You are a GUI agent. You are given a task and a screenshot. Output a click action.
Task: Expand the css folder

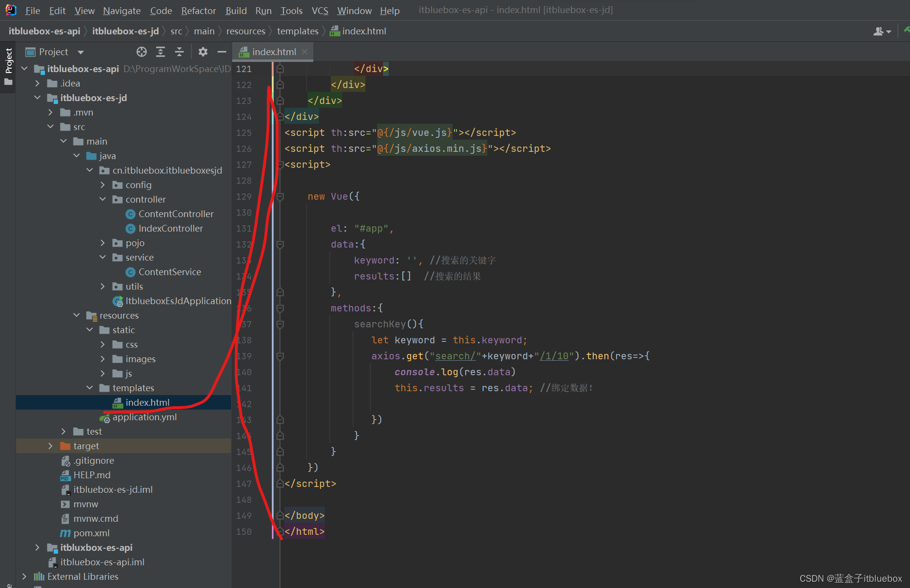pos(103,344)
